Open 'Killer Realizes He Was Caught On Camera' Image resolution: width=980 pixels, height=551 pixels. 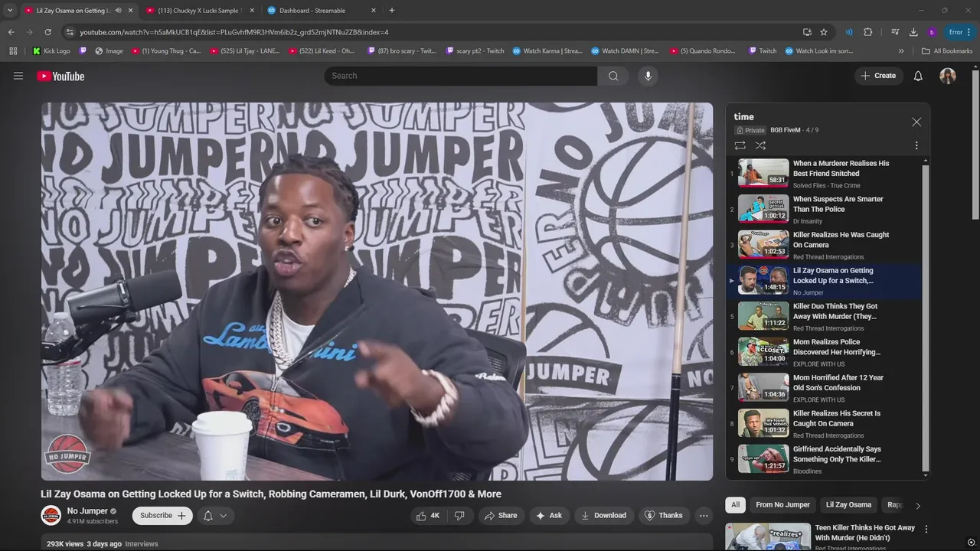click(x=824, y=245)
